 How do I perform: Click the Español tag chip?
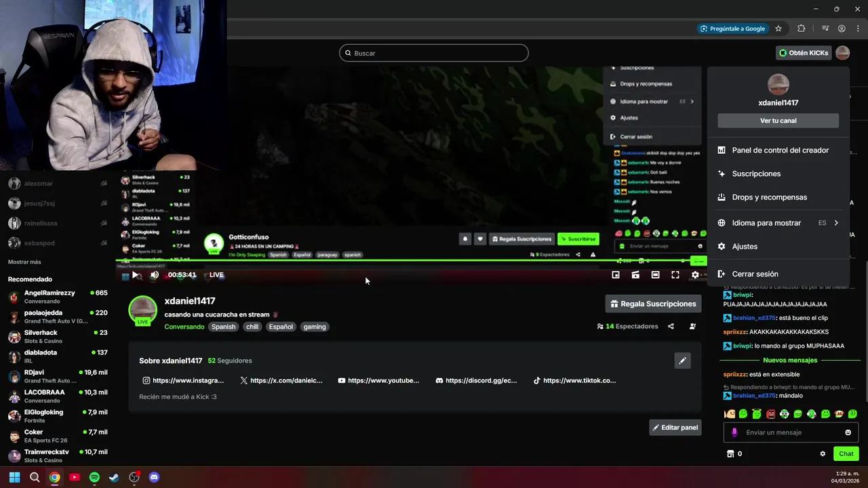click(281, 327)
